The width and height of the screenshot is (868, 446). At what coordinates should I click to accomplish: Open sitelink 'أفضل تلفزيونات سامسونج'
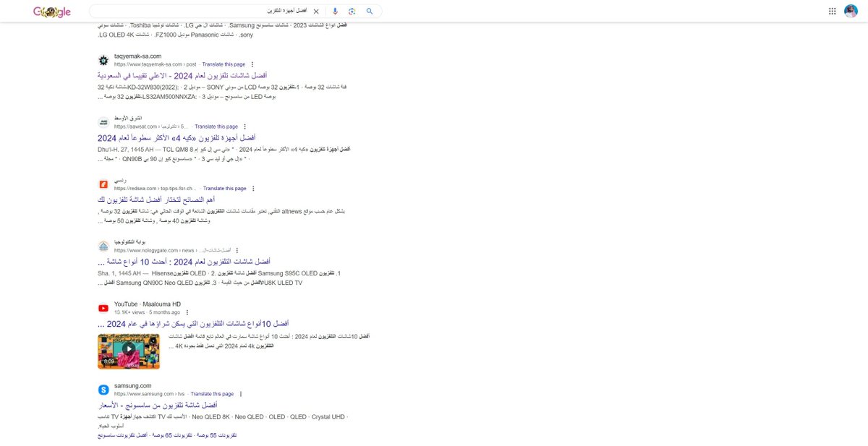122,435
